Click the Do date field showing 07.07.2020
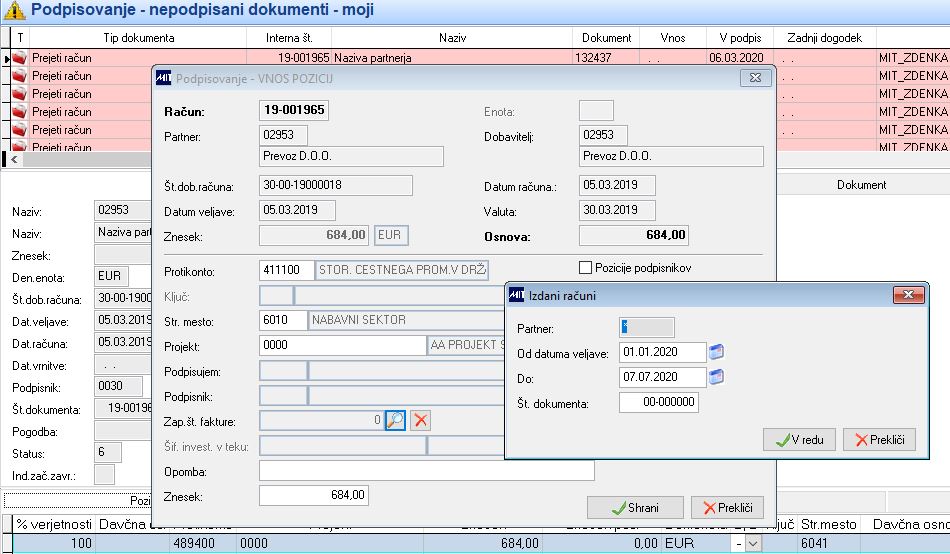 pyautogui.click(x=663, y=377)
